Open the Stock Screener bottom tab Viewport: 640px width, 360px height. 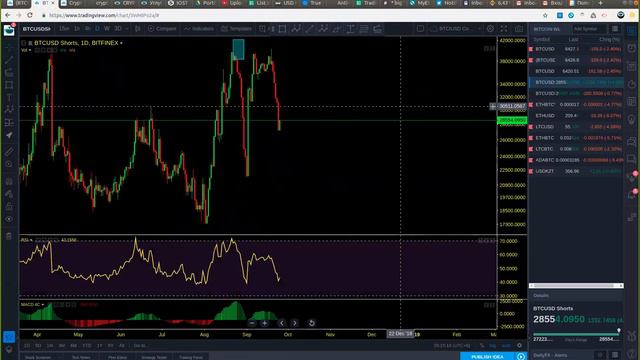coord(38,357)
